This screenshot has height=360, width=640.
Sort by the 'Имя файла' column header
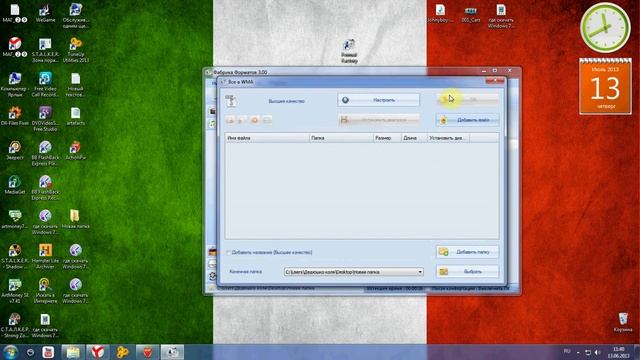tap(267, 138)
